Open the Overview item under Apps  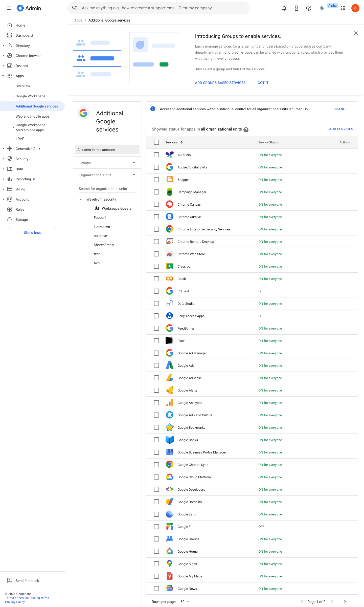pos(23,86)
